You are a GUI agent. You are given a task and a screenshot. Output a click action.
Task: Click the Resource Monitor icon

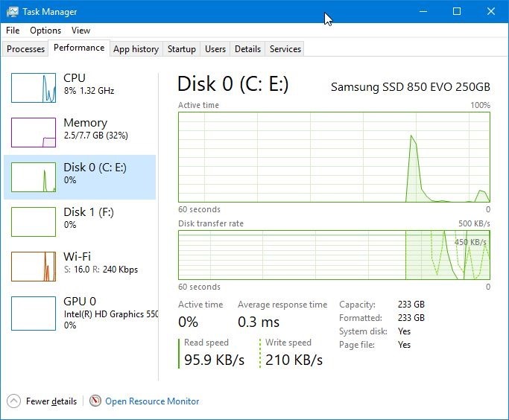point(95,401)
